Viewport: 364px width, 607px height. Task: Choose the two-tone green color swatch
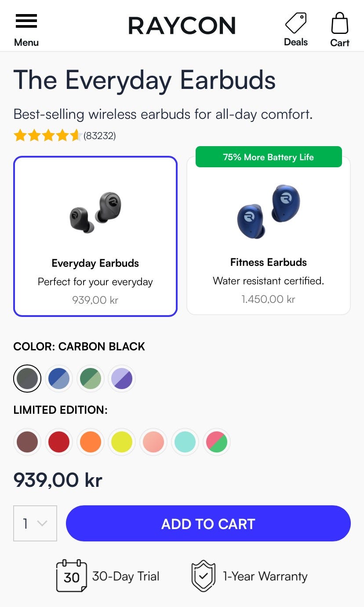(91, 379)
